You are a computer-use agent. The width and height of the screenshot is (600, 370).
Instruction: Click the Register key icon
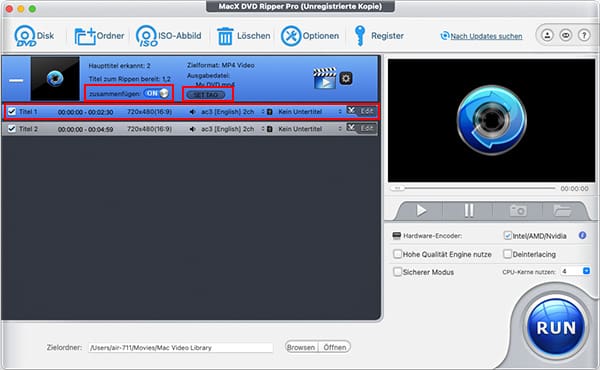[x=359, y=36]
